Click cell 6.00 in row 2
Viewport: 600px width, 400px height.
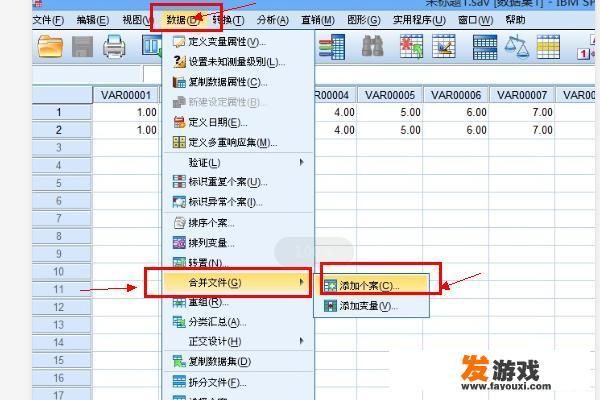(456, 130)
